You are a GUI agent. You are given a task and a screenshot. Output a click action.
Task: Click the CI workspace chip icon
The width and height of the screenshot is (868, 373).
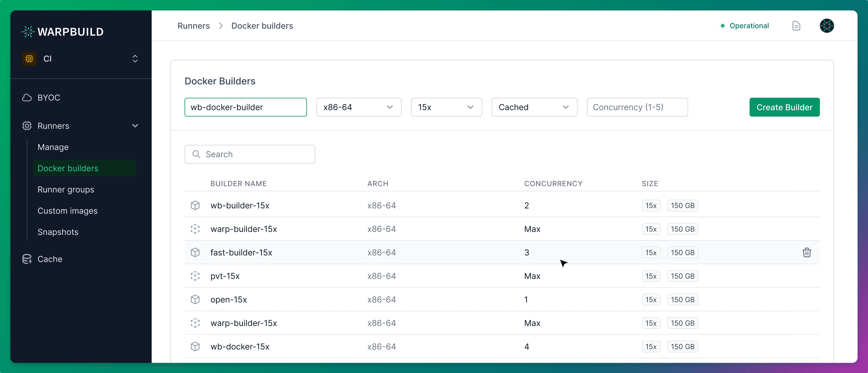pos(29,59)
